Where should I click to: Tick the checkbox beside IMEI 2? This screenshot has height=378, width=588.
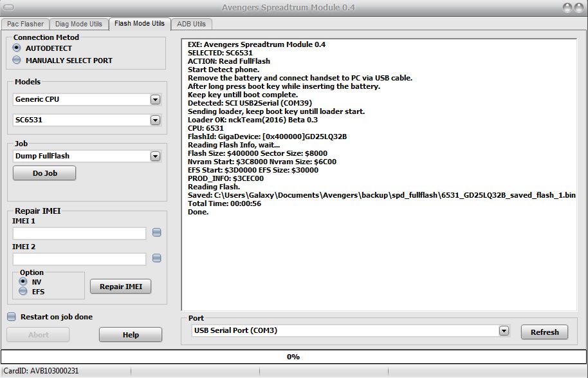[157, 258]
